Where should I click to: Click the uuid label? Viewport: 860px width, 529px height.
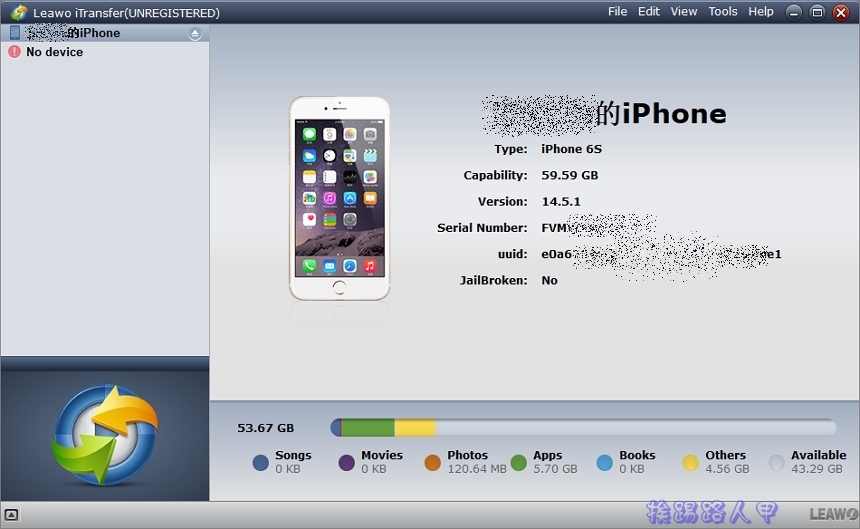pyautogui.click(x=512, y=254)
